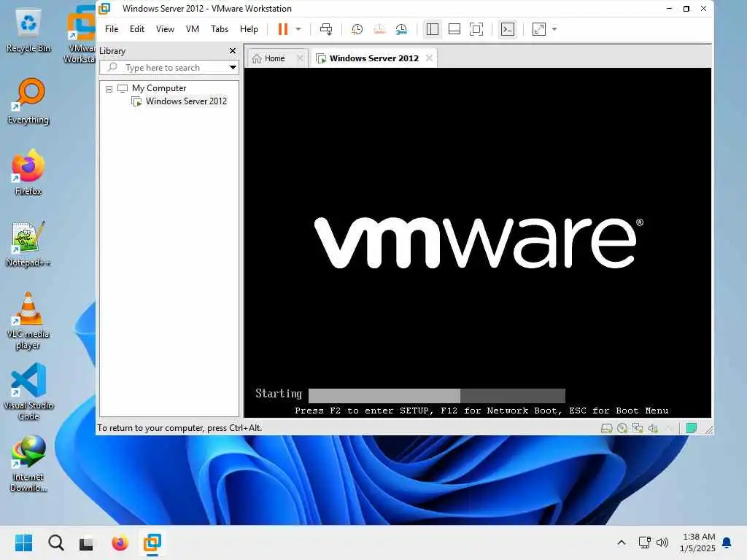The height and width of the screenshot is (560, 747).
Task: Open the clock showing 1:38 AM
Action: 697,542
